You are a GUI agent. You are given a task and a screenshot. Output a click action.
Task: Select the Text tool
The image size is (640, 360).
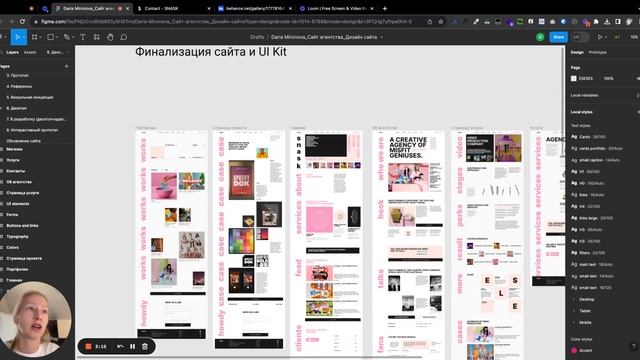83,37
